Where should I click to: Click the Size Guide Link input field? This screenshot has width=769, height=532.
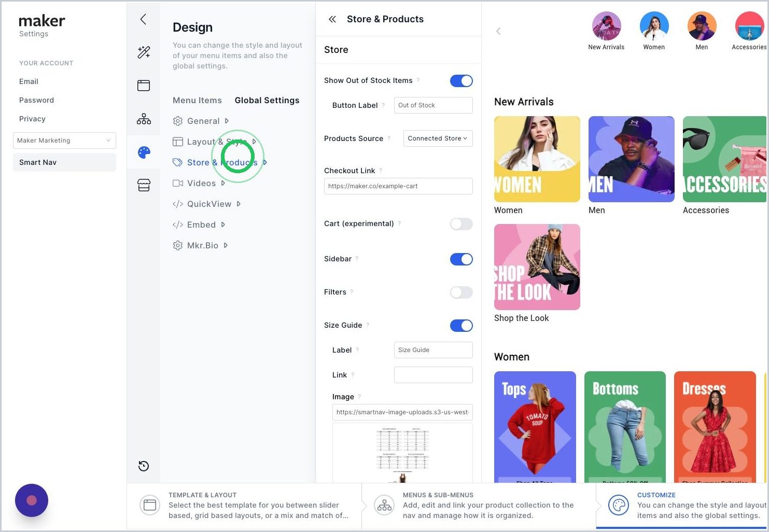(434, 375)
